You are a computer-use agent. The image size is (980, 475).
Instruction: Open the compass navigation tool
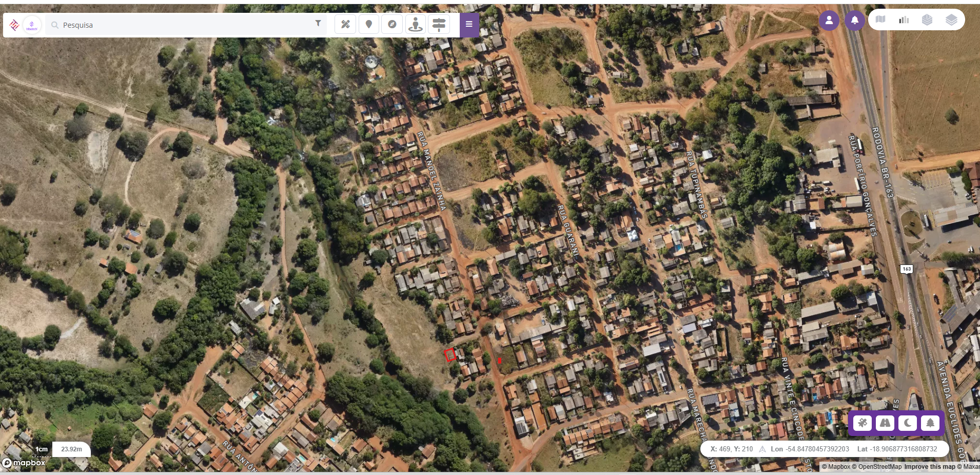[x=392, y=25]
